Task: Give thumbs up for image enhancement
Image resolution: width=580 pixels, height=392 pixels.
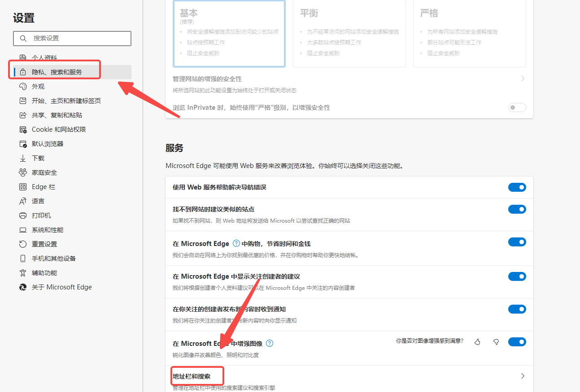Action: coord(477,342)
